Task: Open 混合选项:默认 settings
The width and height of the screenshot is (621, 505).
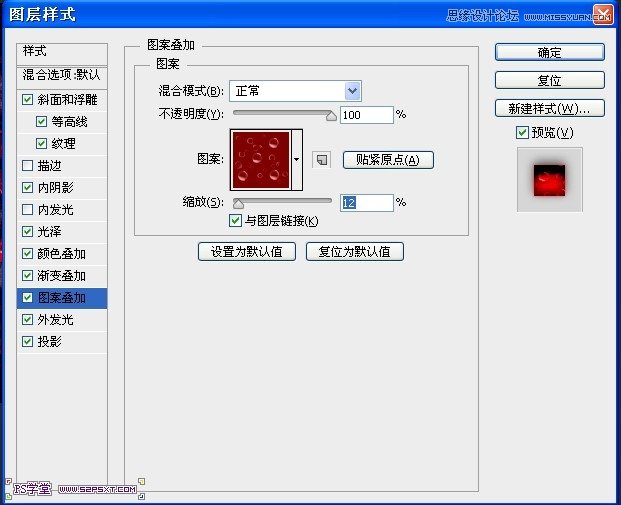Action: pos(62,76)
